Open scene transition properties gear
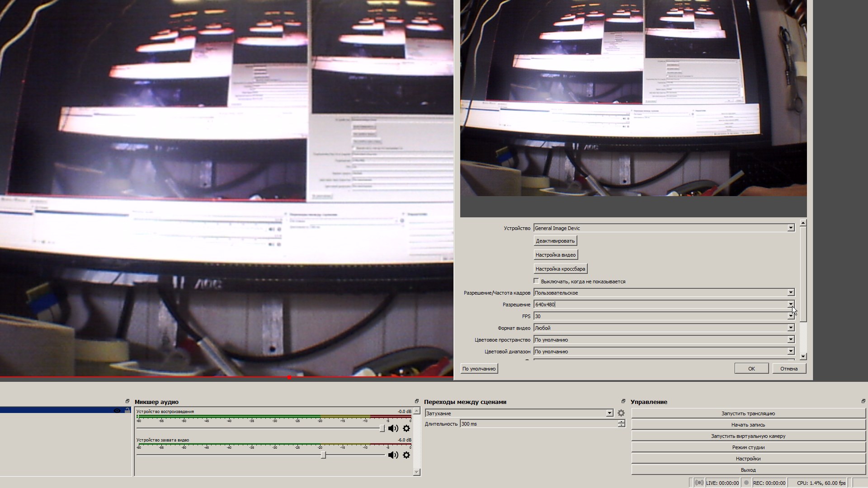The image size is (868, 488). click(x=621, y=413)
